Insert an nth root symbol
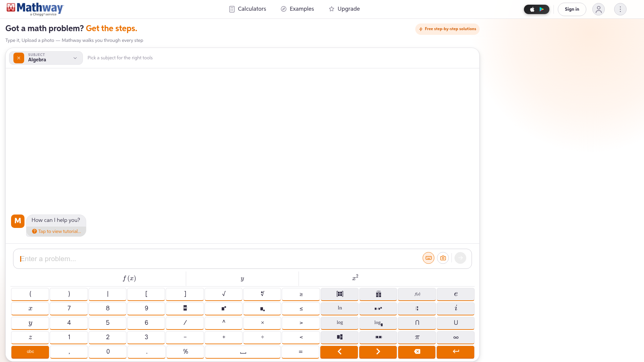The height and width of the screenshot is (362, 644). point(262,294)
